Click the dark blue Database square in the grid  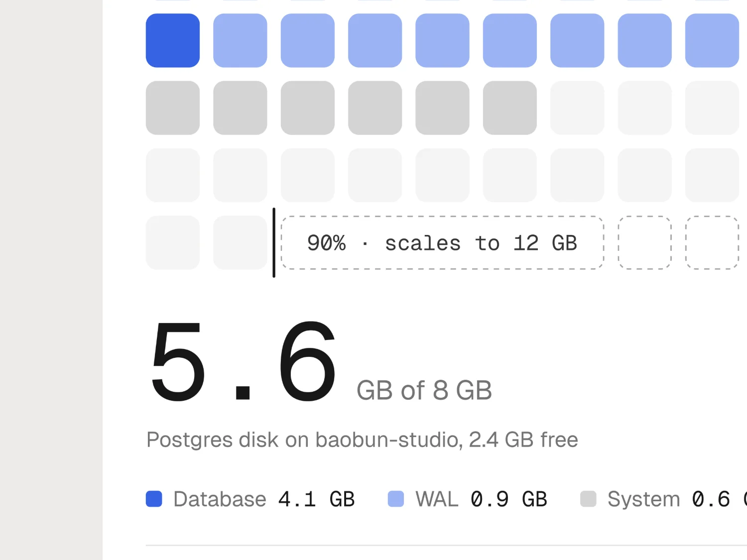pyautogui.click(x=173, y=40)
